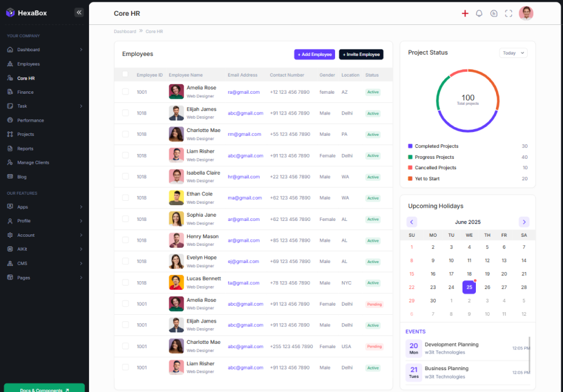
Task: Open the user profile avatar
Action: click(x=526, y=13)
